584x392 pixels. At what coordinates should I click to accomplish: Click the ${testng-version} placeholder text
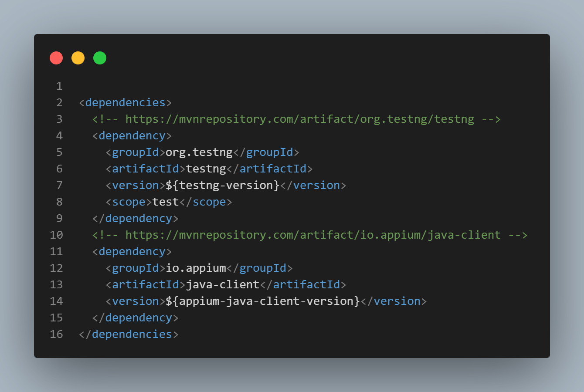(x=222, y=186)
